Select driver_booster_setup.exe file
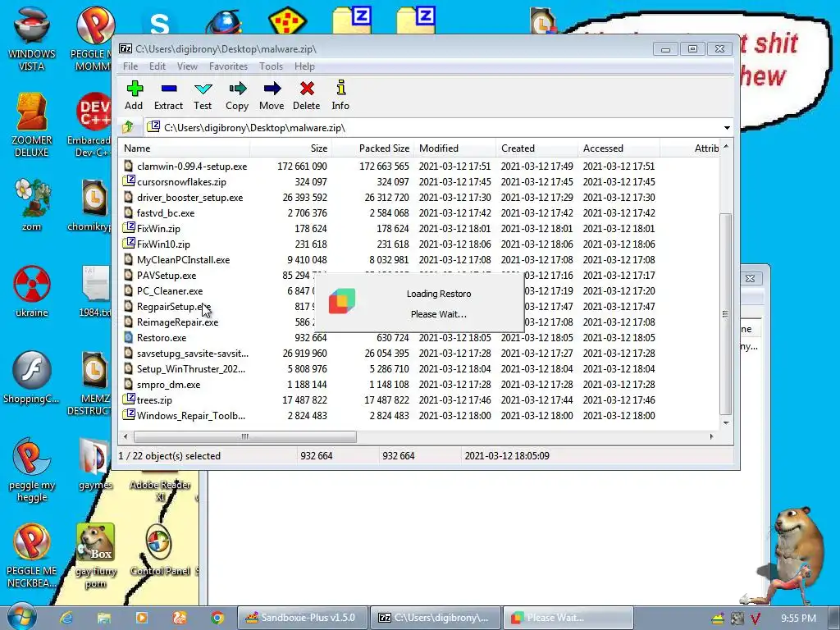Viewport: 840px width, 630px height. point(183,197)
